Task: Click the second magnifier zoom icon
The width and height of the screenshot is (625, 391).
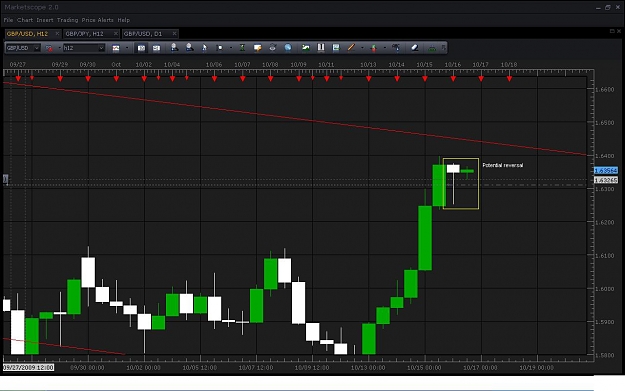Action: point(190,47)
